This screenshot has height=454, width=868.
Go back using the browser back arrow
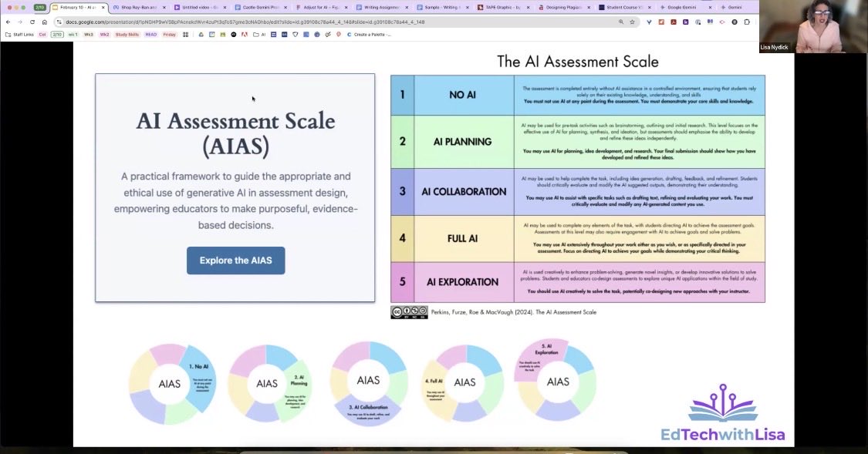(8, 22)
